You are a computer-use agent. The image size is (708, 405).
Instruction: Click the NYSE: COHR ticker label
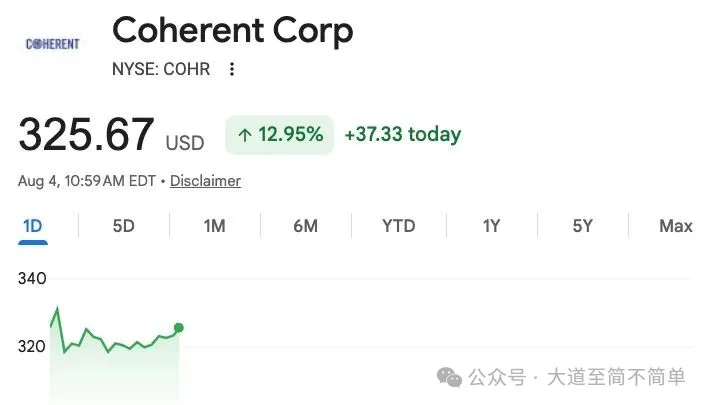point(161,69)
